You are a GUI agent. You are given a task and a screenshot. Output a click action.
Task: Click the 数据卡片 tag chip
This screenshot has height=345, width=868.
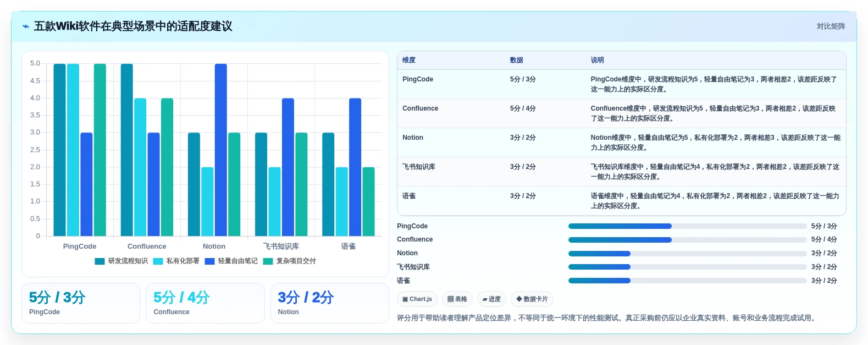(532, 299)
